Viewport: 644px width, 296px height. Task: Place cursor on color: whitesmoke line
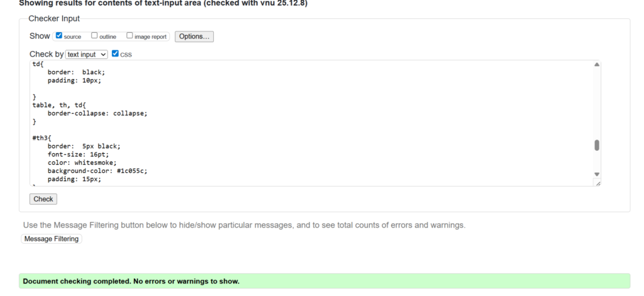tap(82, 162)
